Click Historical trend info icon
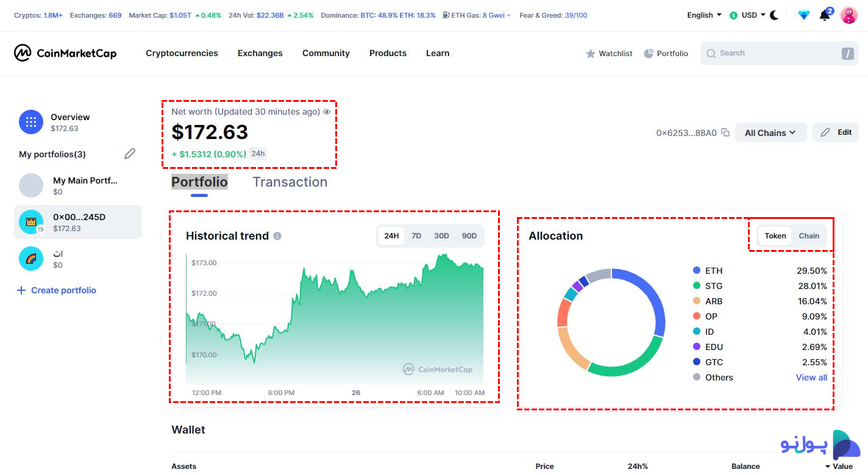868x475 pixels. click(x=277, y=236)
